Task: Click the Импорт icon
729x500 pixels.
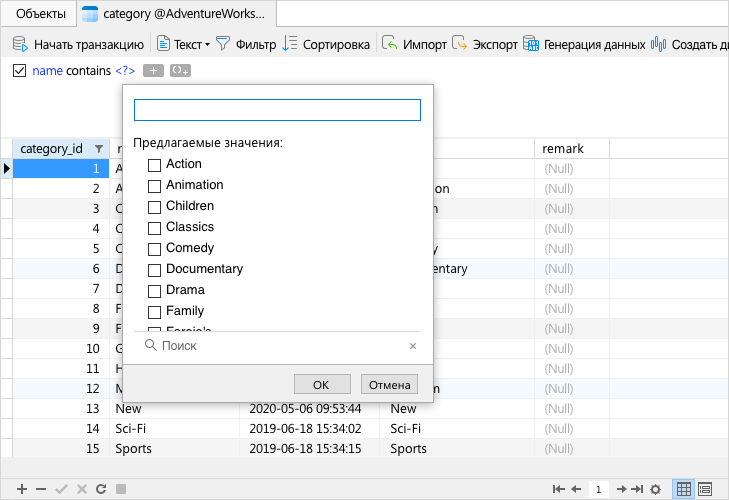Action: coord(391,44)
